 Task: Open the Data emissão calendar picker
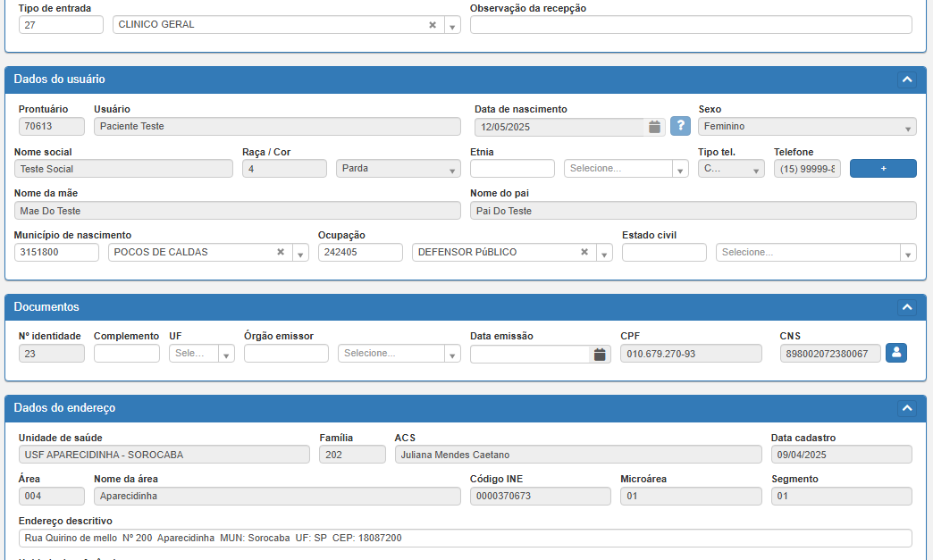pos(601,354)
